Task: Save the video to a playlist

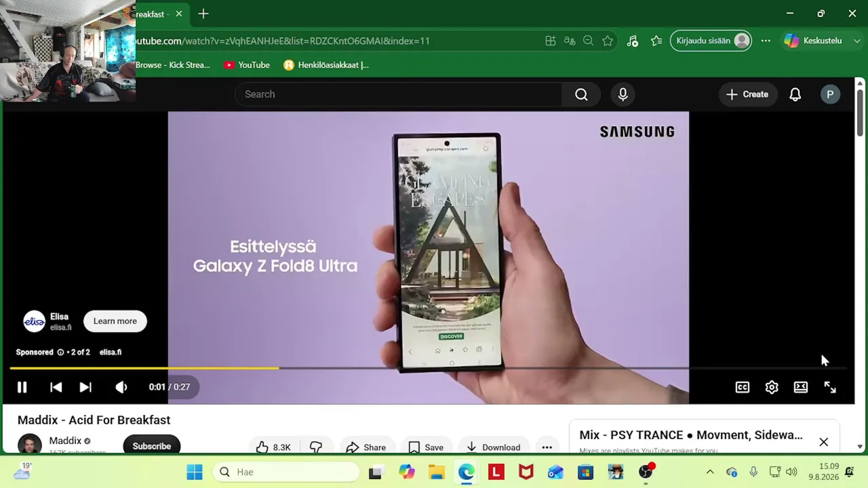Action: point(426,447)
